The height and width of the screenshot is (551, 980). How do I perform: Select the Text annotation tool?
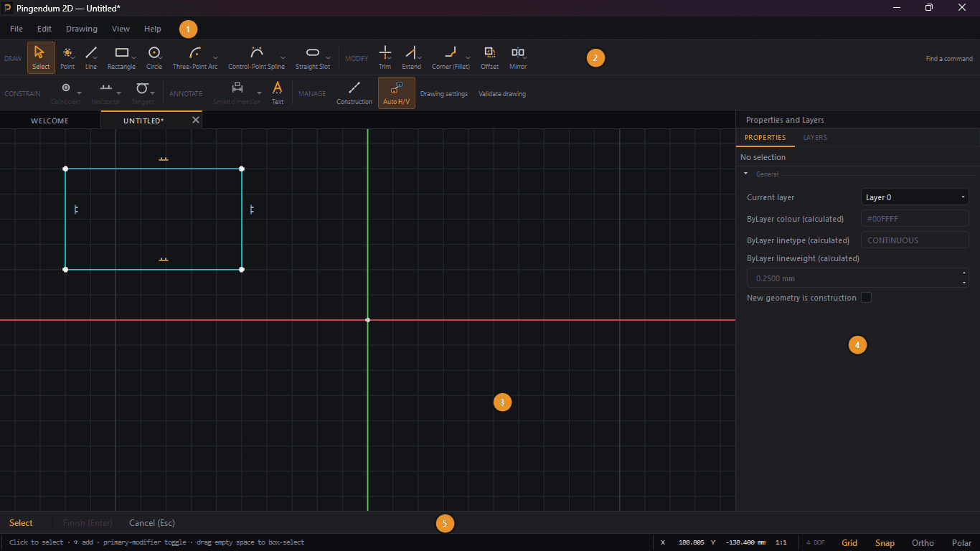pos(278,93)
